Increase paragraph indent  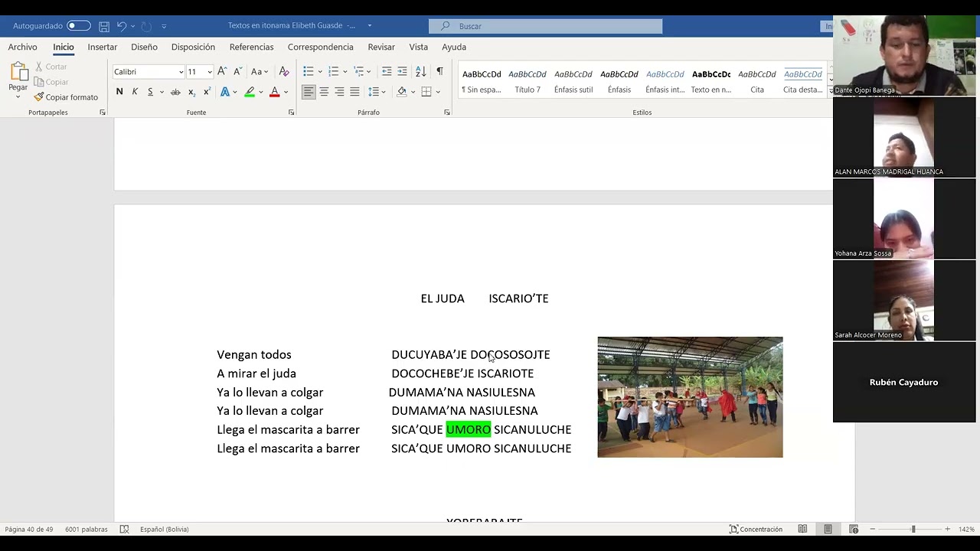(402, 71)
